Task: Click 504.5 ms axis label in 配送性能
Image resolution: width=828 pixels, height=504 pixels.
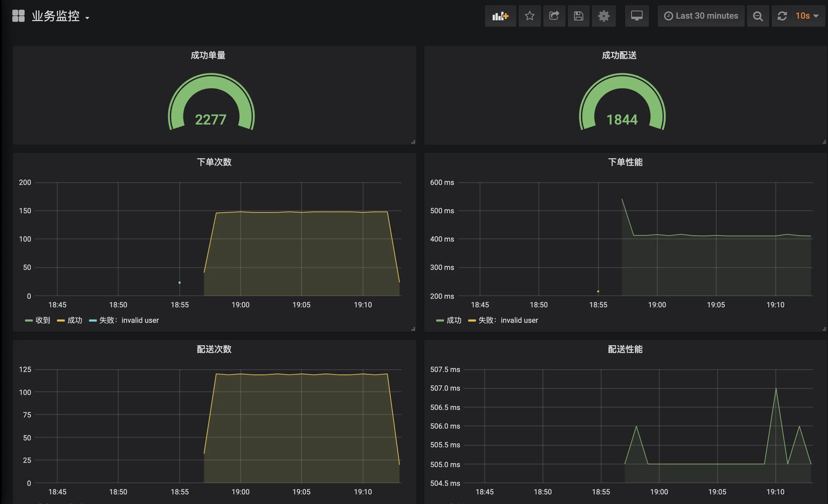Action: pos(445,483)
